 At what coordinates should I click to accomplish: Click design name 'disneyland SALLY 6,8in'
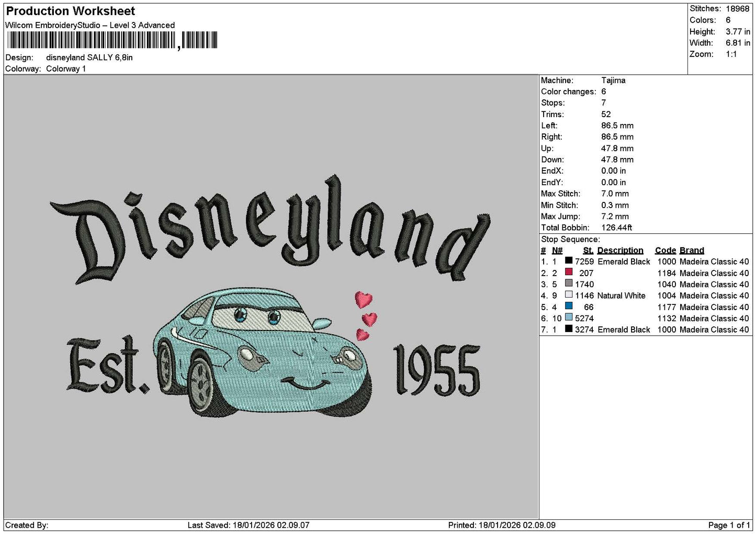pyautogui.click(x=89, y=58)
